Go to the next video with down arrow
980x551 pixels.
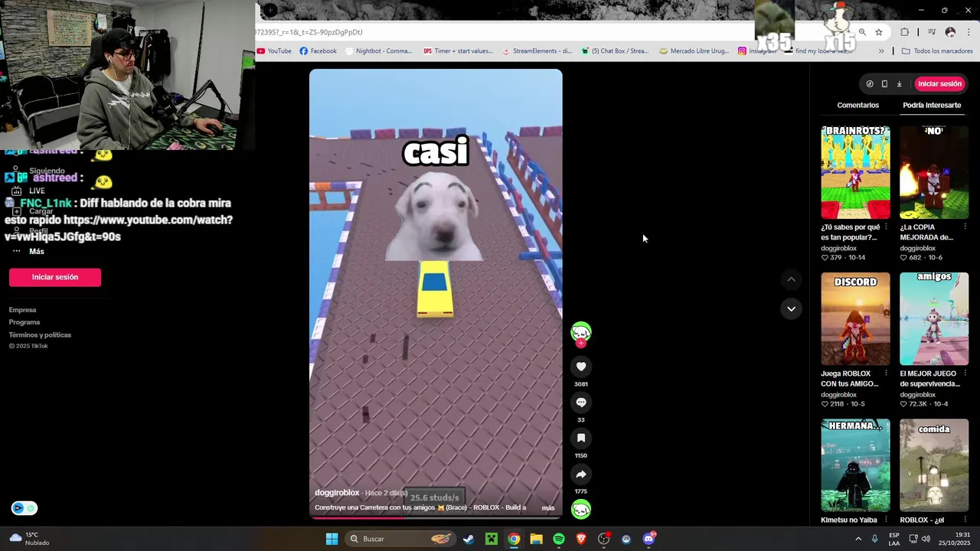pos(791,309)
